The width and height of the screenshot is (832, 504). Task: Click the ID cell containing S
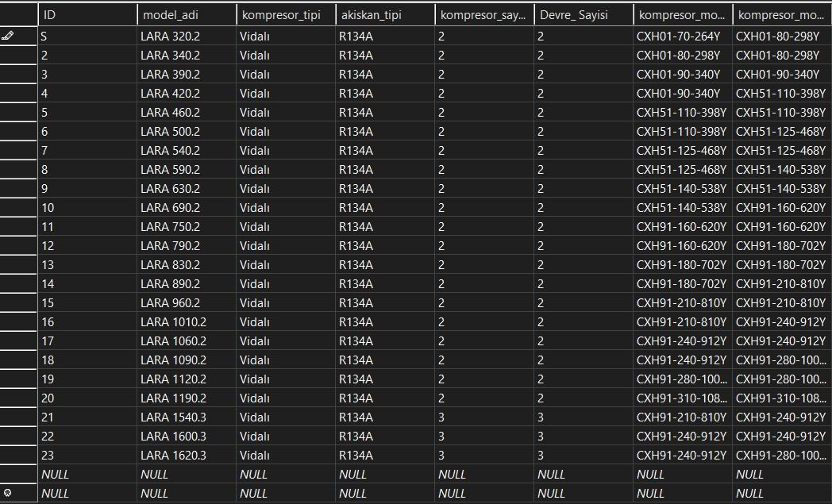pos(87,36)
